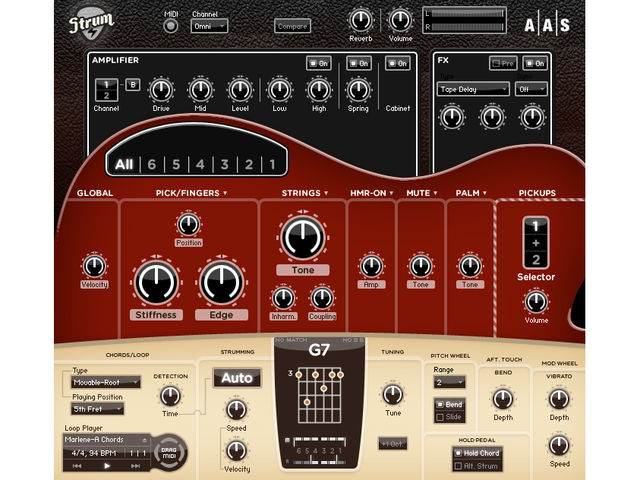Click the Strum guitar pick logo

(91, 24)
